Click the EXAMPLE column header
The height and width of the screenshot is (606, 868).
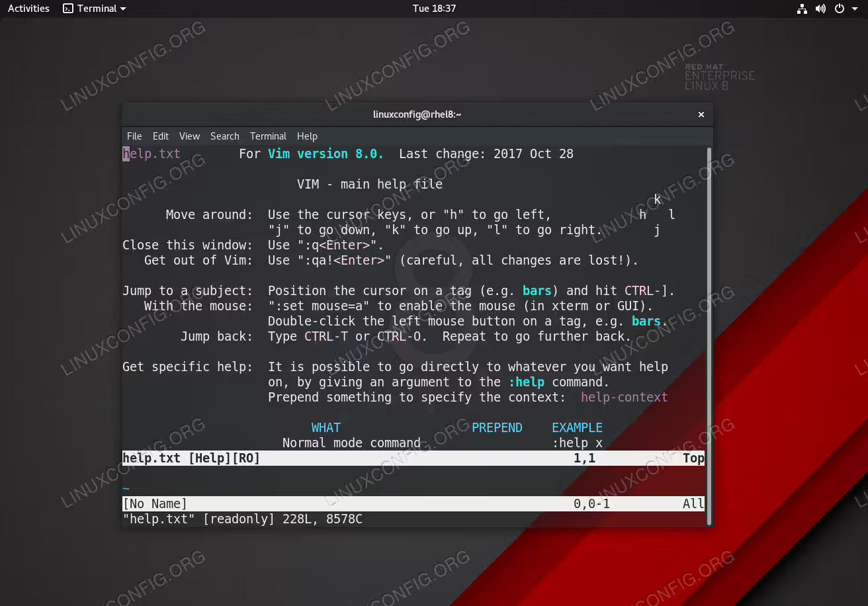point(577,427)
